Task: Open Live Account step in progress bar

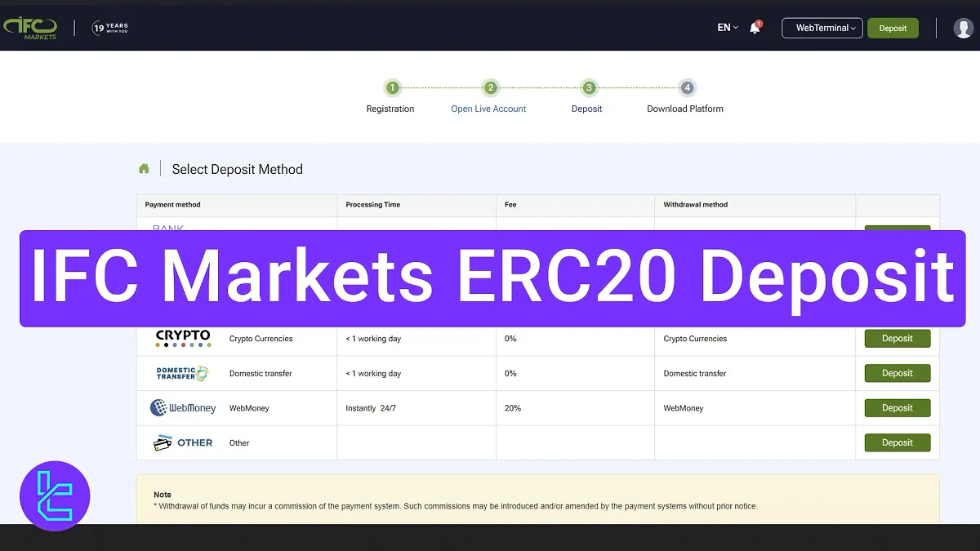Action: coord(490,87)
